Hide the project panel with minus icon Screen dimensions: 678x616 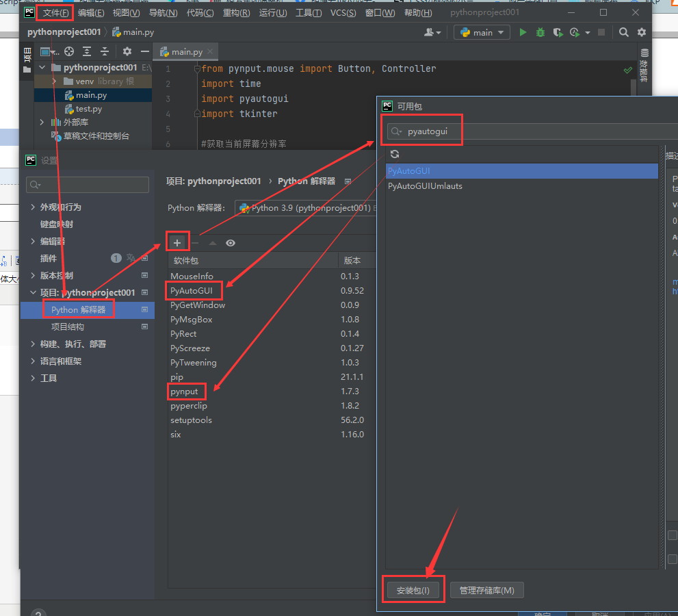pyautogui.click(x=145, y=52)
